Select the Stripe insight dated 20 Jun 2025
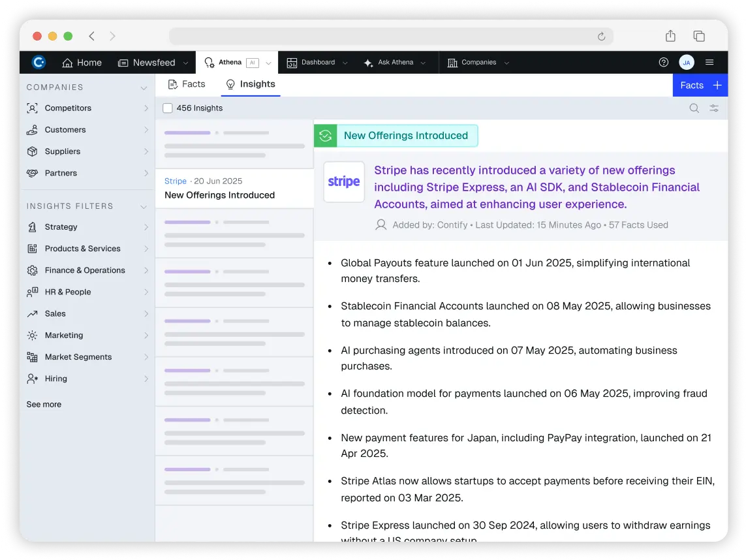Image resolution: width=746 pixels, height=560 pixels. [x=234, y=188]
